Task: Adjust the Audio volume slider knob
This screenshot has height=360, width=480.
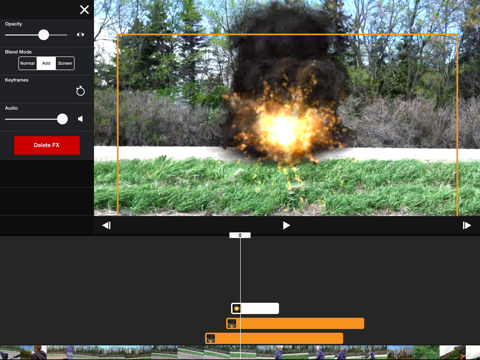Action: (62, 119)
